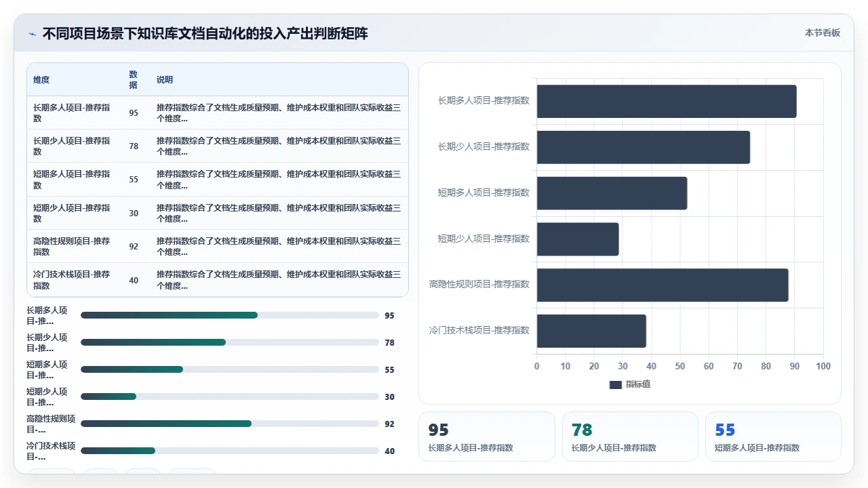The image size is (868, 488).
Task: Open the KPI card showing 95
Action: [487, 436]
